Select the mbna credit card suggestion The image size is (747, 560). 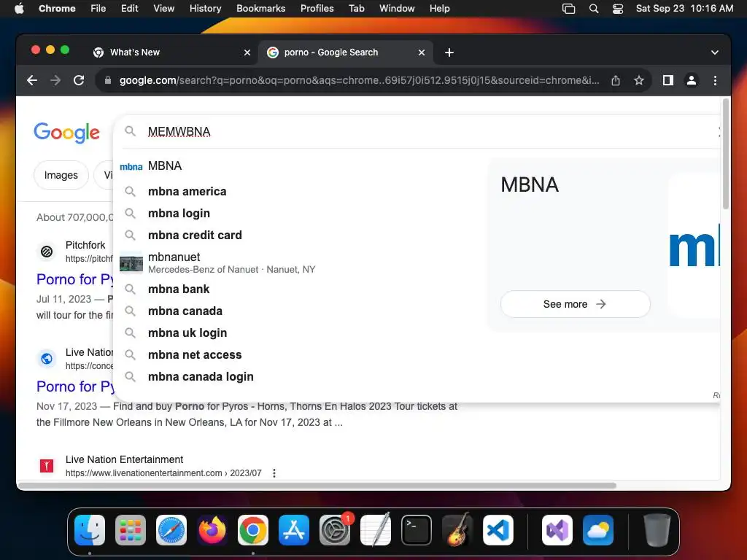pyautogui.click(x=300, y=236)
